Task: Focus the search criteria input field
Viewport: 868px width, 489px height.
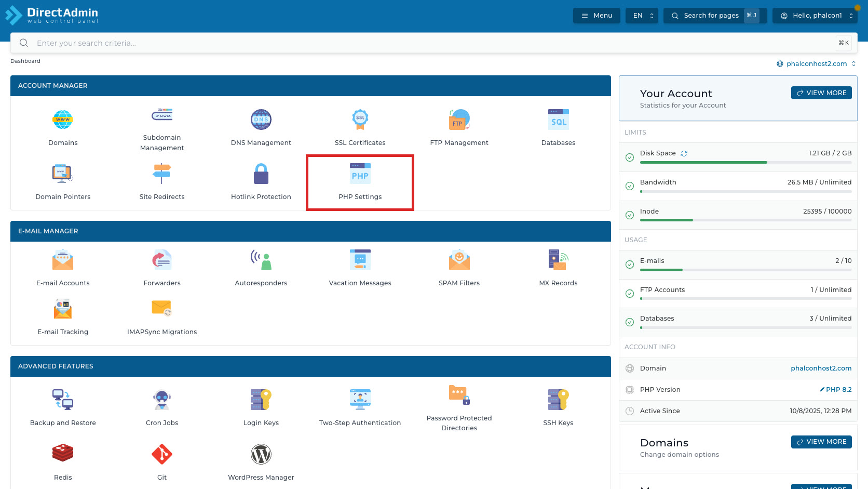Action: (434, 43)
